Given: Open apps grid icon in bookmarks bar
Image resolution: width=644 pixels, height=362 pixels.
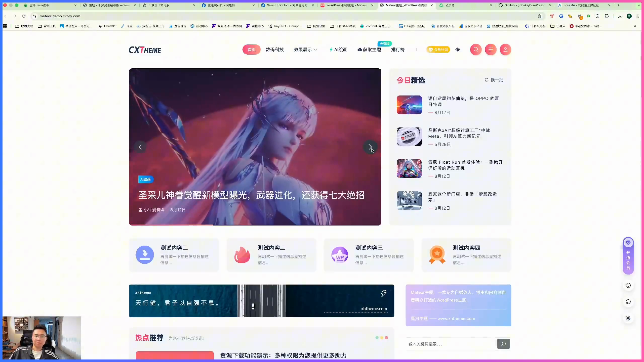Looking at the screenshot, I should click(5, 26).
